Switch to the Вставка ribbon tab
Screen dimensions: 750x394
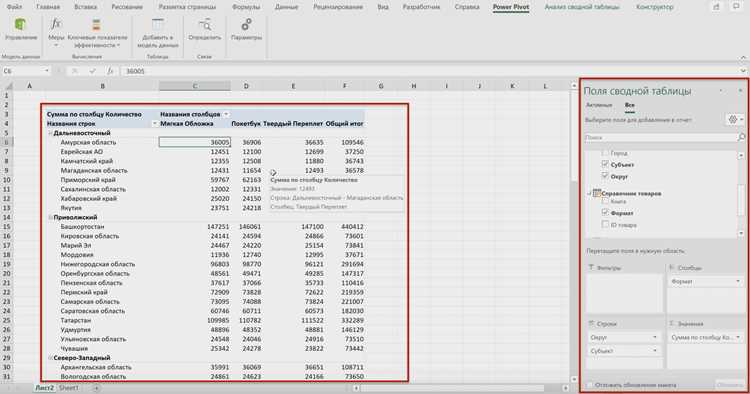click(x=86, y=7)
